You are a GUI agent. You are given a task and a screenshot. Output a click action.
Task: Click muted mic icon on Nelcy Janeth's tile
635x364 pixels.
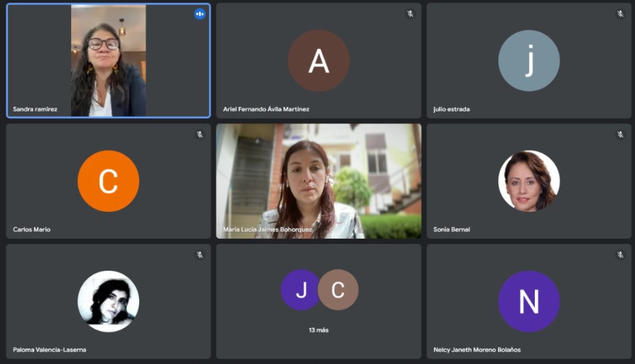(620, 255)
